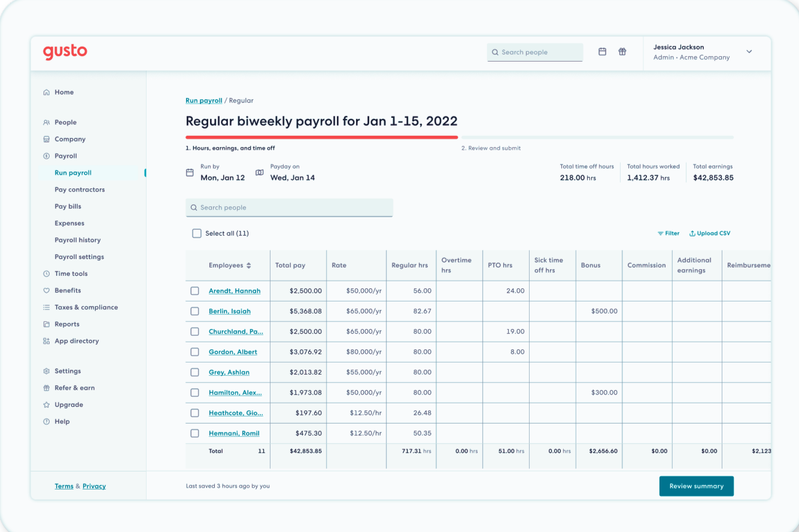
Task: Click the Review and submit progress step
Action: click(491, 148)
